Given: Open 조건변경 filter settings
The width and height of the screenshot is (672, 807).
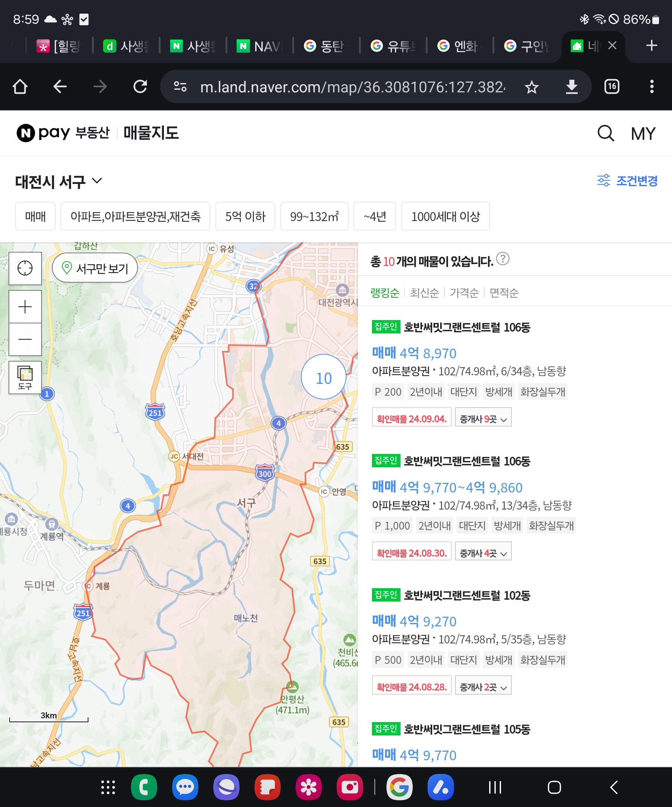Looking at the screenshot, I should coord(627,181).
